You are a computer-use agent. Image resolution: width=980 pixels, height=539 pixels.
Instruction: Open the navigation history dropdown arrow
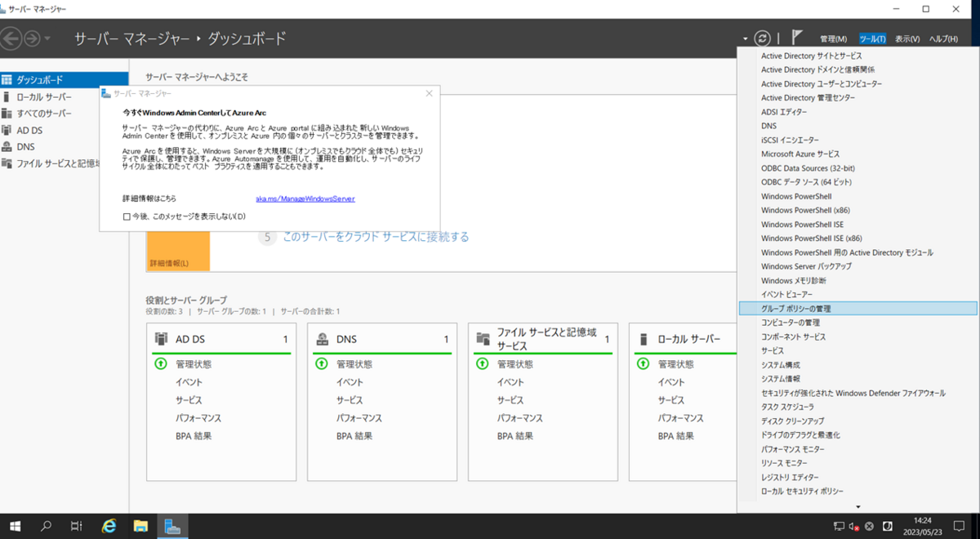47,39
